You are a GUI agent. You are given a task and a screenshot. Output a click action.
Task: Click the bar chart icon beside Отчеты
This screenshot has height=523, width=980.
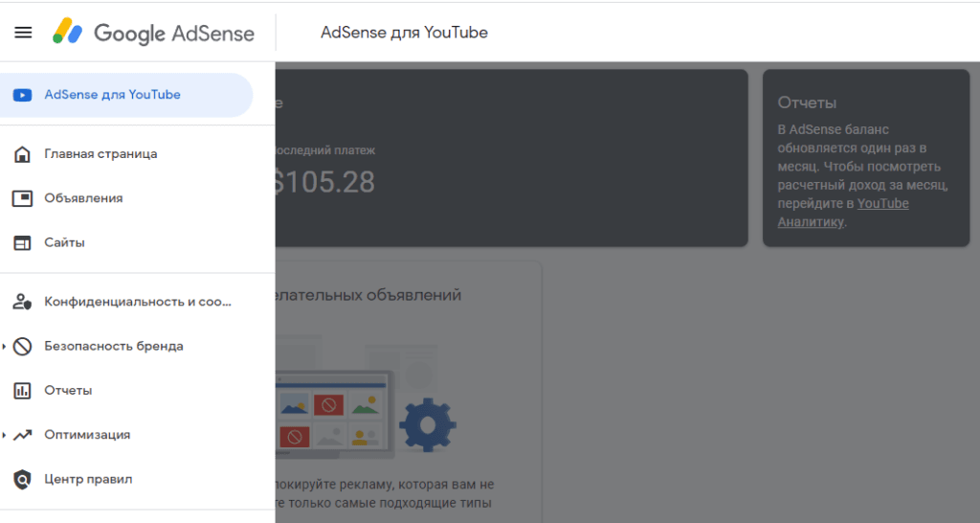tap(23, 391)
